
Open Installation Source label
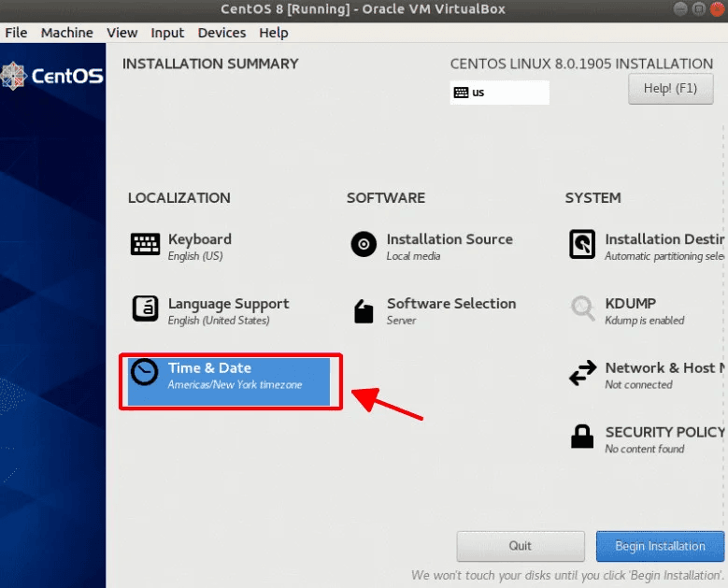tap(450, 239)
